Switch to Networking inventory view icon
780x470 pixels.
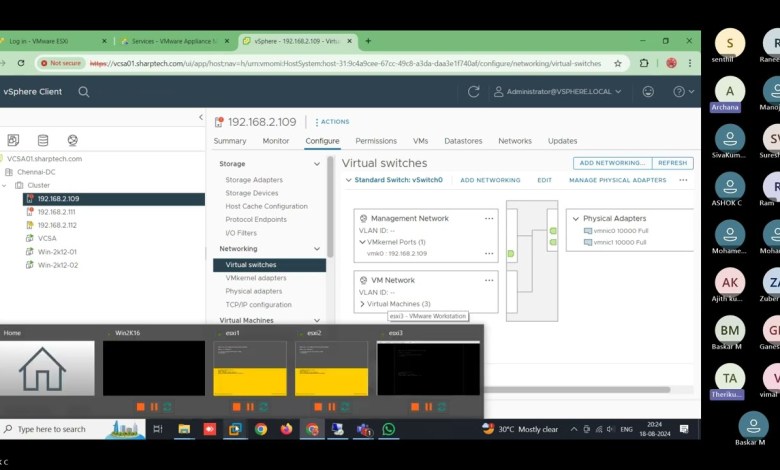(x=73, y=140)
